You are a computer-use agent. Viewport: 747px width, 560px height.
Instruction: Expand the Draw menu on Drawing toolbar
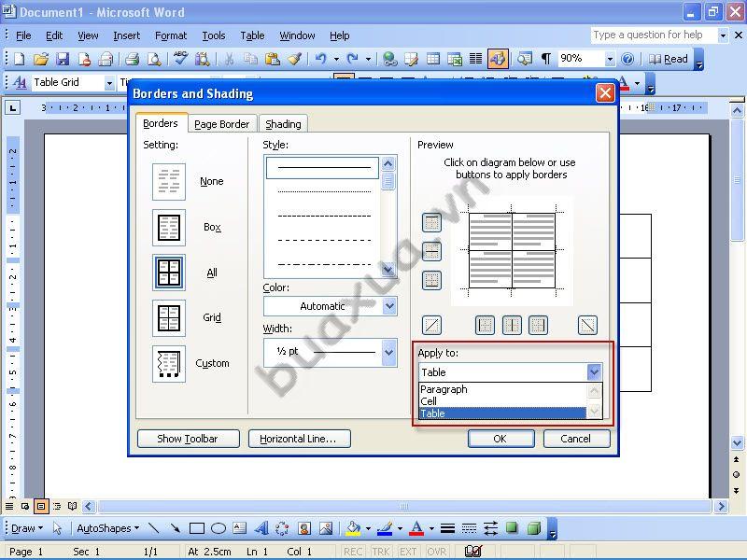[x=27, y=528]
